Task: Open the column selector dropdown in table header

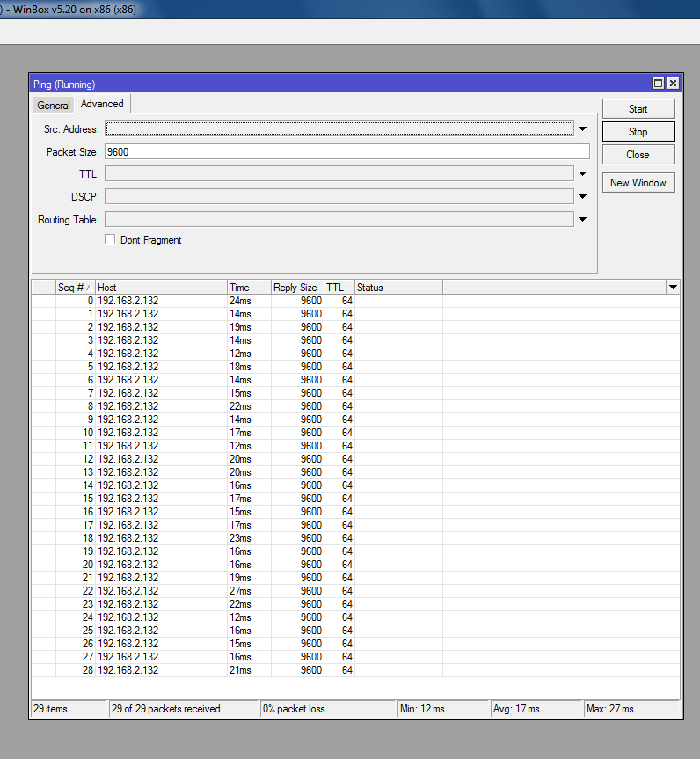Action: pos(673,288)
